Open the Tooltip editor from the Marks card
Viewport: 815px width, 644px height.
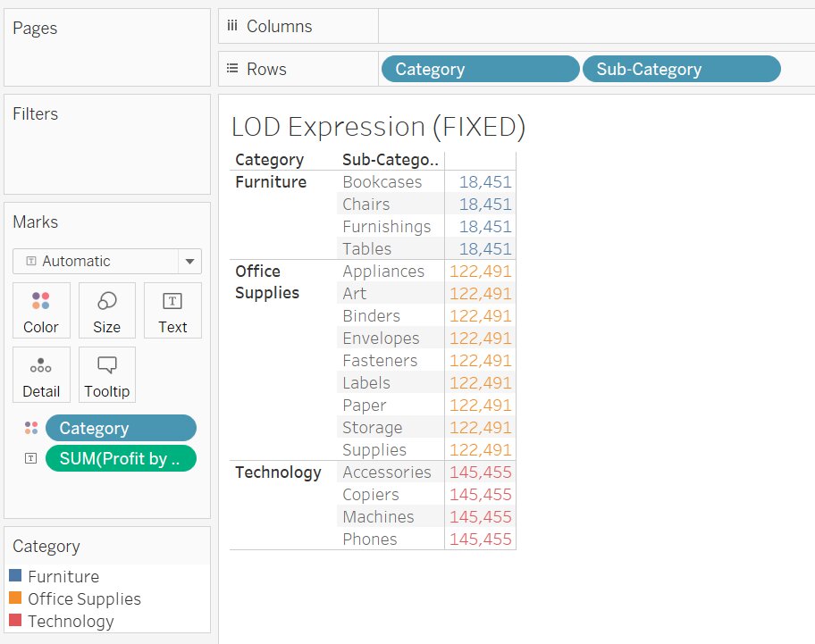[106, 374]
